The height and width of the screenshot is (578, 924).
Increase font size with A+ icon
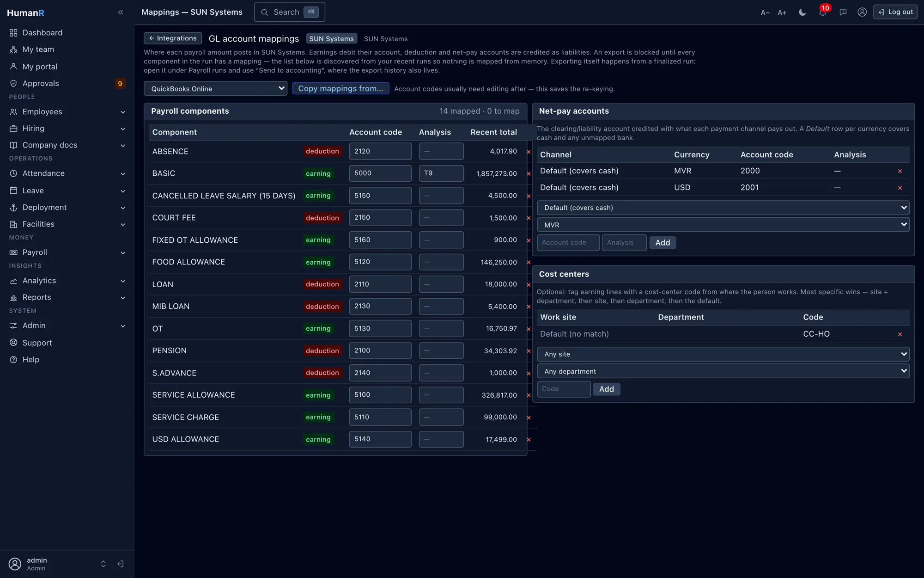pyautogui.click(x=782, y=12)
